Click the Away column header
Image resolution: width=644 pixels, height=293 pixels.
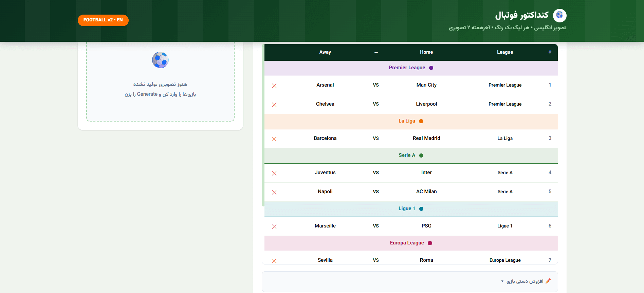coord(325,52)
